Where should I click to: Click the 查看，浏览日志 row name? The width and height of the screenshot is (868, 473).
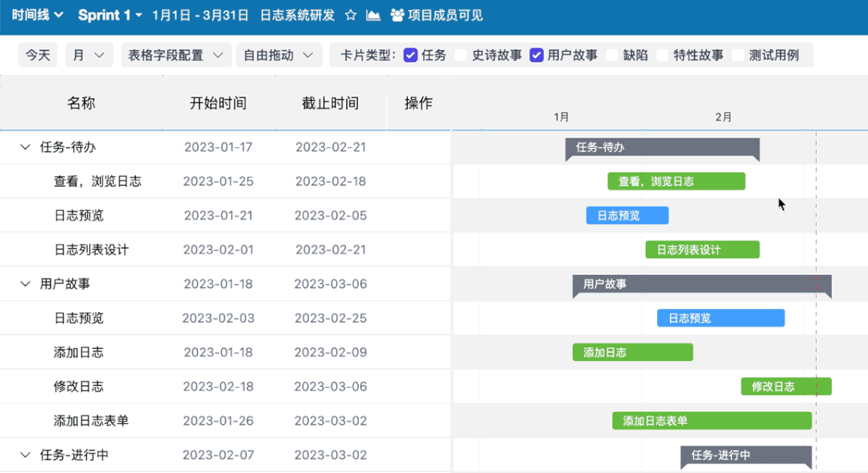[x=97, y=181]
